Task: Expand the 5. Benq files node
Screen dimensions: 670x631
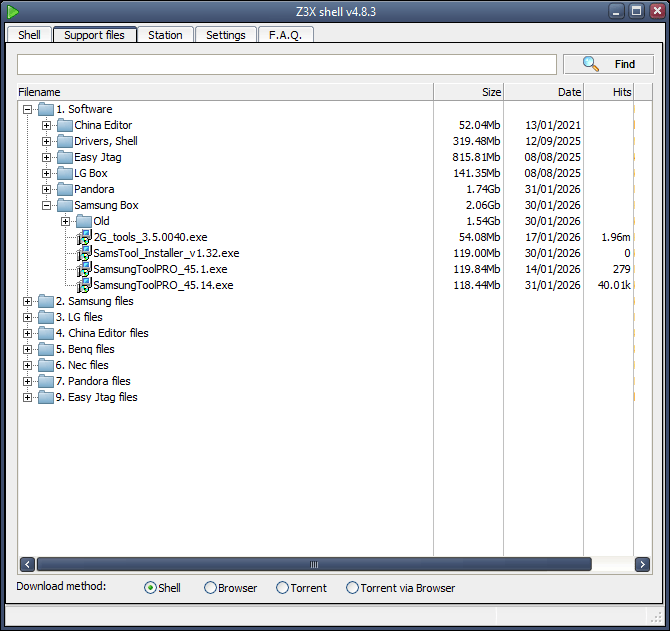Action: [x=27, y=349]
